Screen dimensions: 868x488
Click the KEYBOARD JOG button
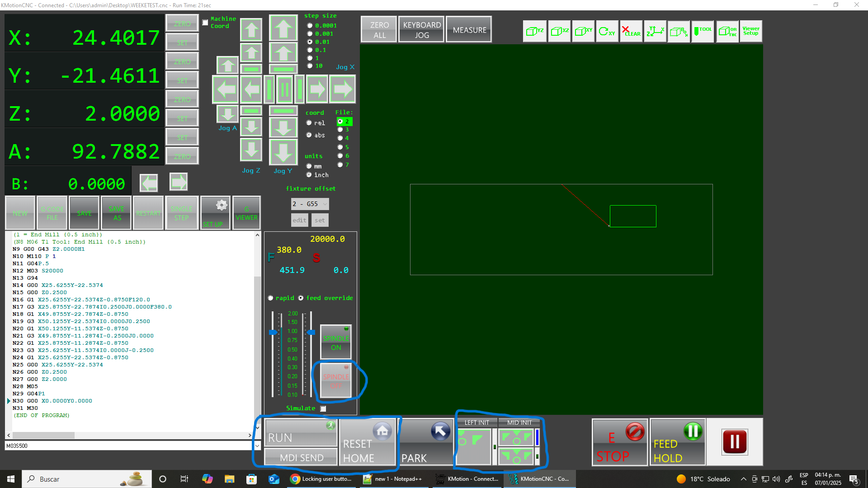421,30
